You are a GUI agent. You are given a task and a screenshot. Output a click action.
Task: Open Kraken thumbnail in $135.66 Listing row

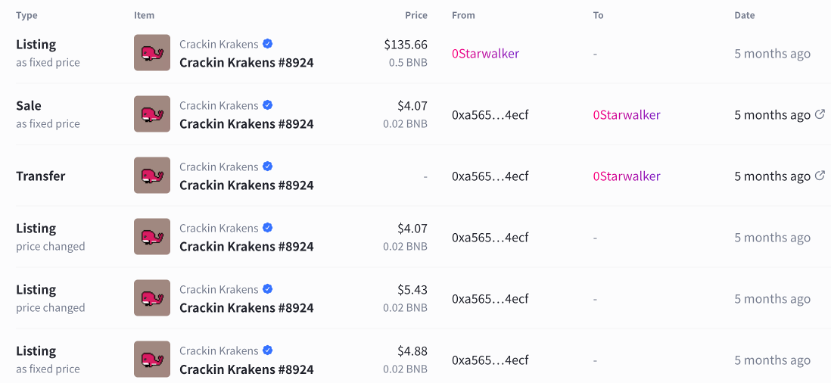click(x=152, y=53)
